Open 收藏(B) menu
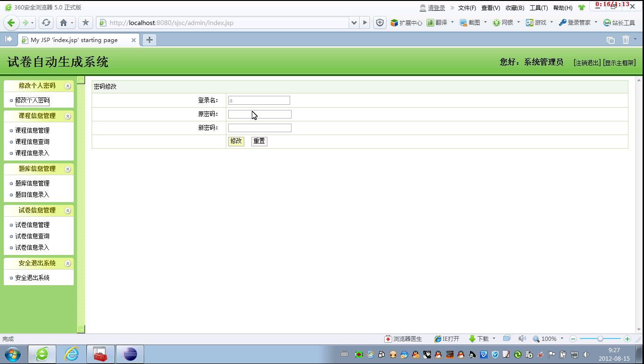Screen dimensions: 644x364 515,8
